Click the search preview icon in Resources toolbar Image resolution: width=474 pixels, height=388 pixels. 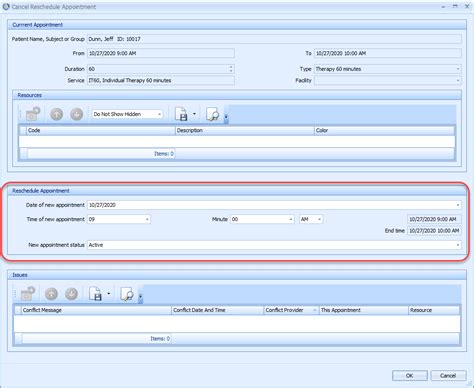[212, 114]
